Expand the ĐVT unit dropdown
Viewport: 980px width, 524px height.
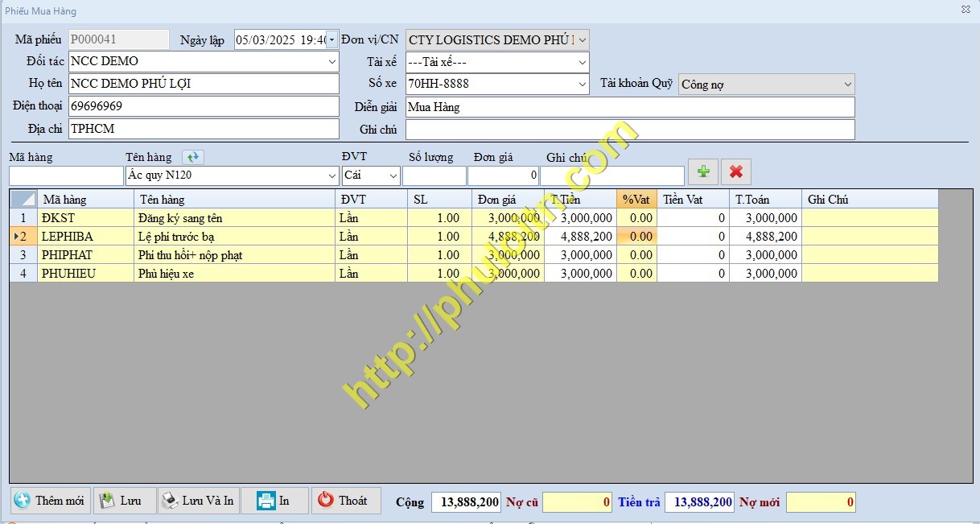393,175
